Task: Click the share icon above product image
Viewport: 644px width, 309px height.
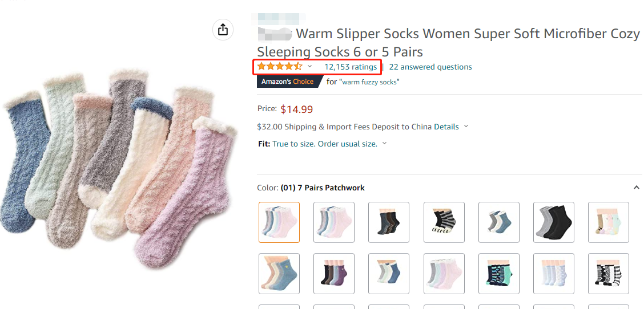Action: [223, 30]
